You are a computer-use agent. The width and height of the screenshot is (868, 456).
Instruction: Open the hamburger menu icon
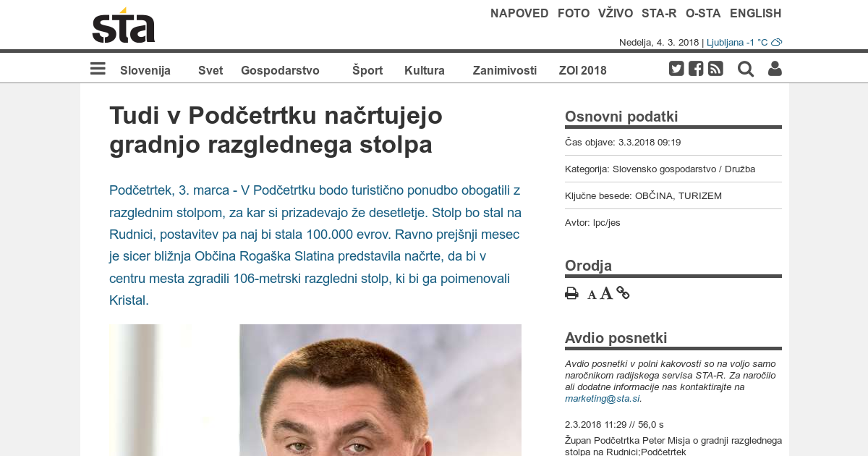coord(98,69)
